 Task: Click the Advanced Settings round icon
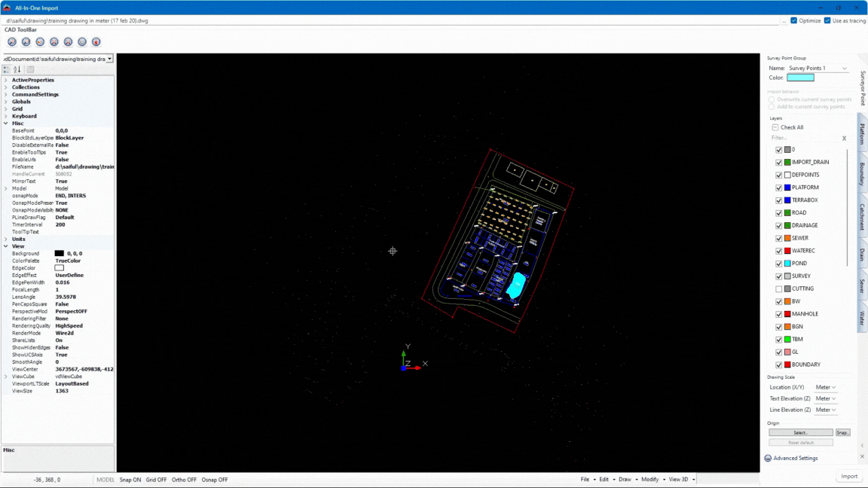click(x=768, y=458)
